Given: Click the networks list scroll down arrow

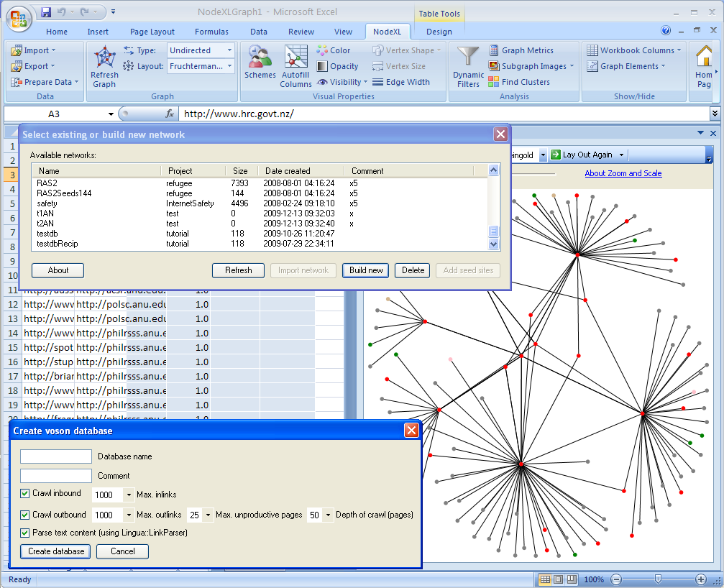Looking at the screenshot, I should click(x=494, y=244).
